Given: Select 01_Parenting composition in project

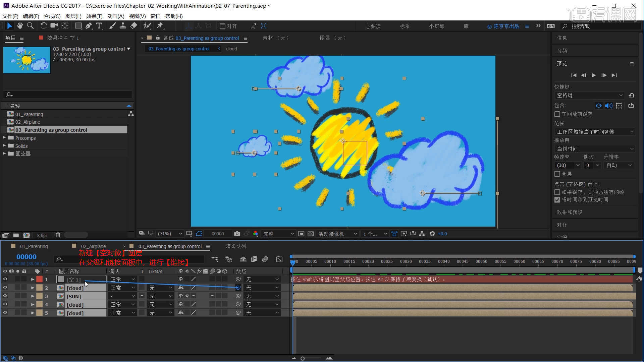Looking at the screenshot, I should pyautogui.click(x=29, y=114).
